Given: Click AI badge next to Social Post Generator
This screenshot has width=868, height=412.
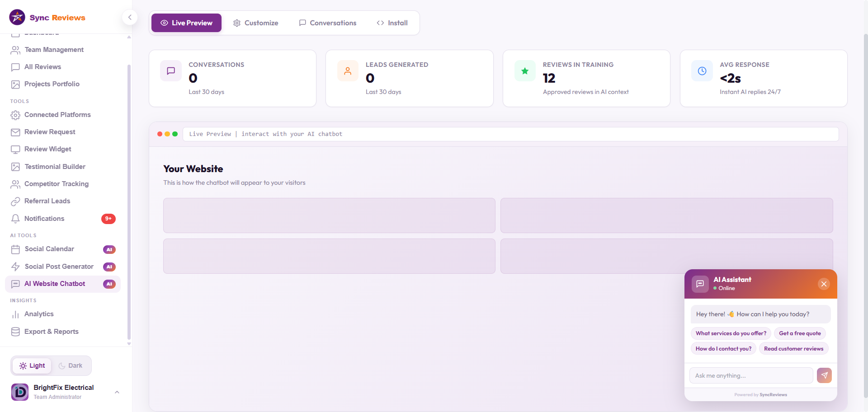Looking at the screenshot, I should click(109, 267).
